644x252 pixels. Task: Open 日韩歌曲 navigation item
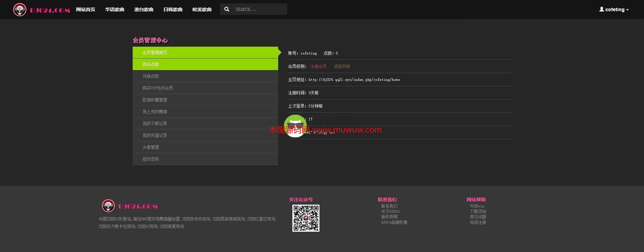click(173, 9)
